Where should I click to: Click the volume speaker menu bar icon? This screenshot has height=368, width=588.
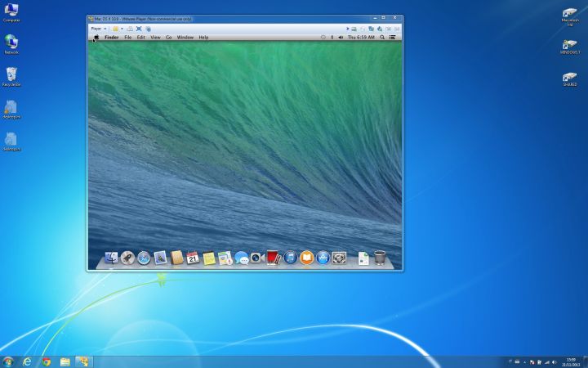(341, 37)
